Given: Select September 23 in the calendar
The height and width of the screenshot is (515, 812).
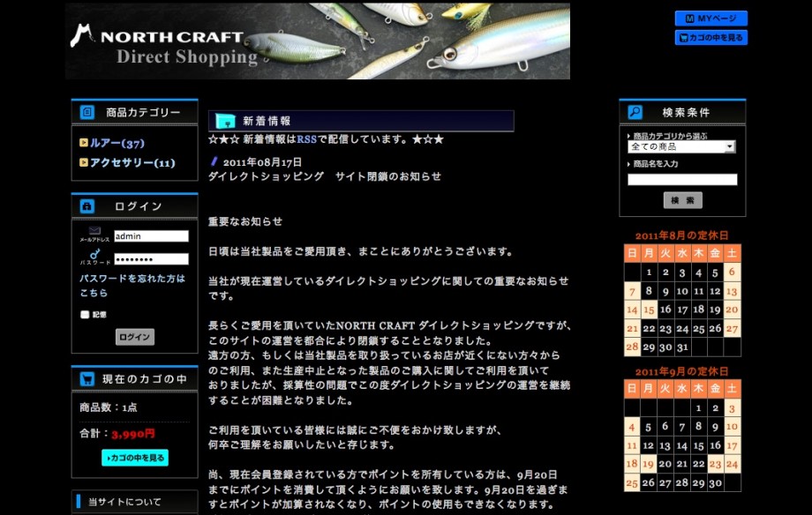Looking at the screenshot, I should coord(715,464).
